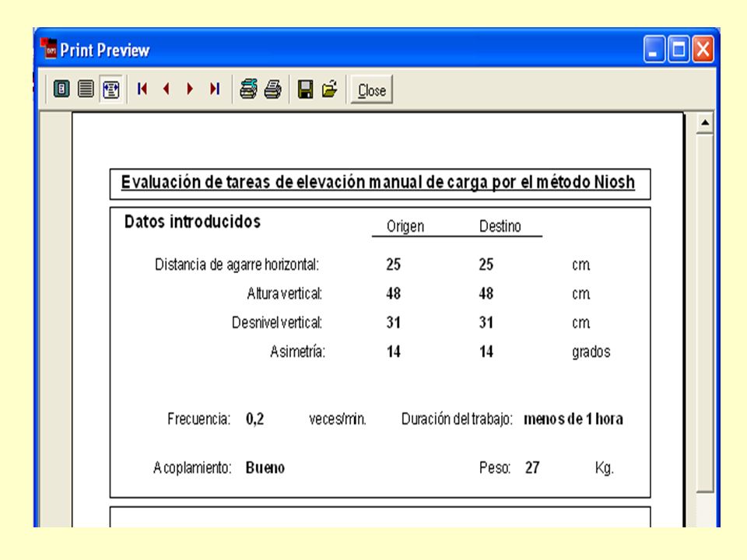Click the 'Bueno' coupling value
747x560 pixels.
265,468
